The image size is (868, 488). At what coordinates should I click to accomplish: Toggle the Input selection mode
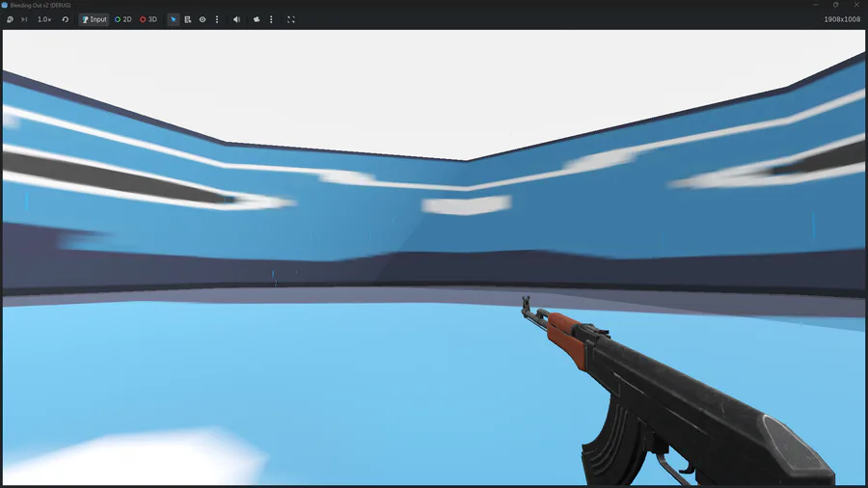pyautogui.click(x=95, y=19)
